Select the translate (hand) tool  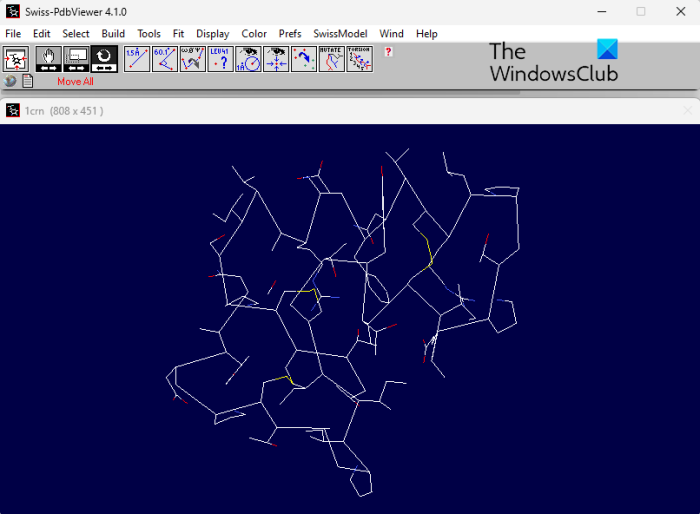coord(48,59)
